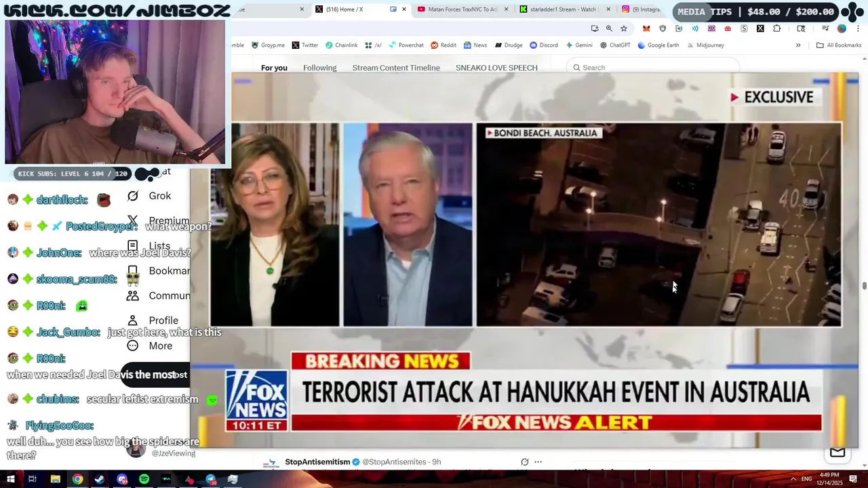Open the StopAntisemitism post three-dot menu
The width and height of the screenshot is (868, 488).
tap(538, 462)
